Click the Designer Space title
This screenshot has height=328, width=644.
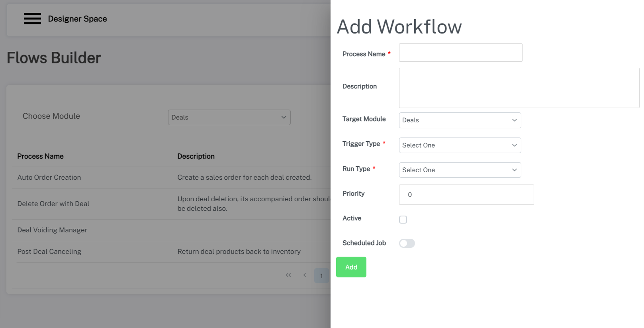tap(78, 19)
